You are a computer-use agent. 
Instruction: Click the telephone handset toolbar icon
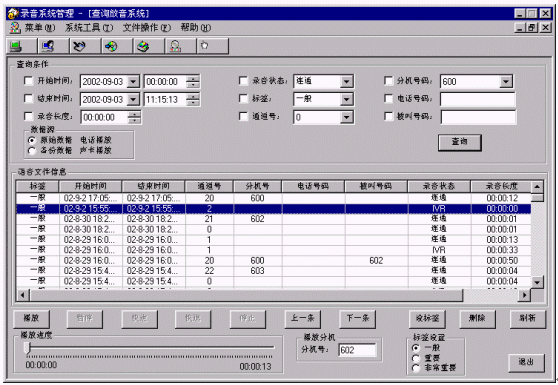[x=79, y=46]
